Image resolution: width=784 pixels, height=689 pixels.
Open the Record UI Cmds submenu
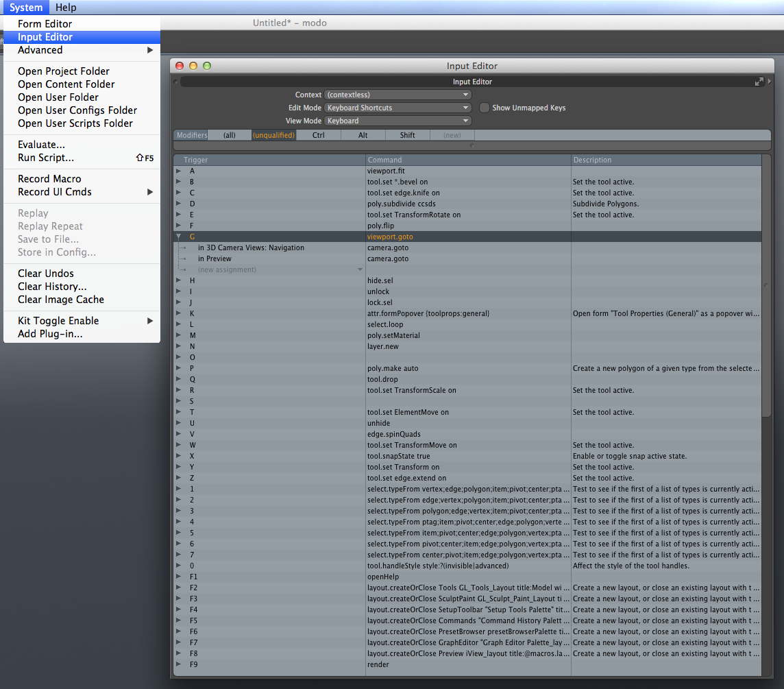(x=82, y=192)
